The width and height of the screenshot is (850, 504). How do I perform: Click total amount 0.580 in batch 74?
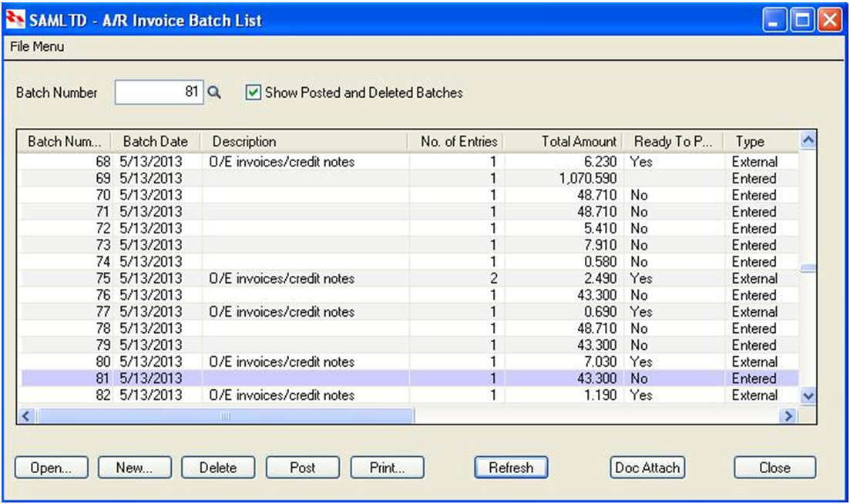tap(600, 262)
